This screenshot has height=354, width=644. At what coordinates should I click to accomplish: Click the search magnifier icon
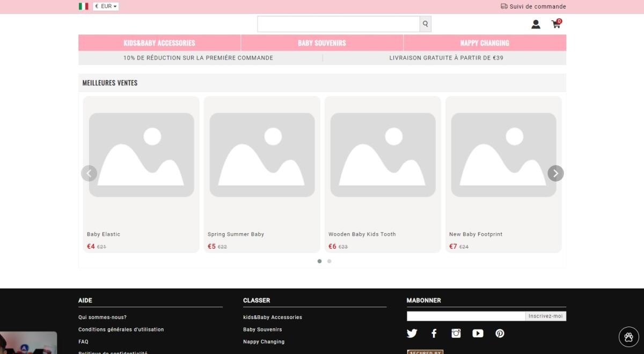point(425,24)
